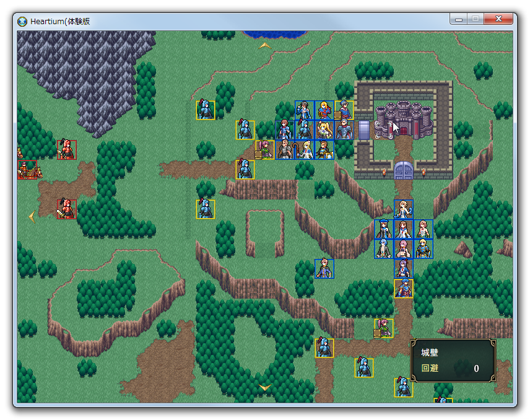The image size is (530, 420).
Task: Select blue knight directly left of terrain panel
Action: coord(364,367)
